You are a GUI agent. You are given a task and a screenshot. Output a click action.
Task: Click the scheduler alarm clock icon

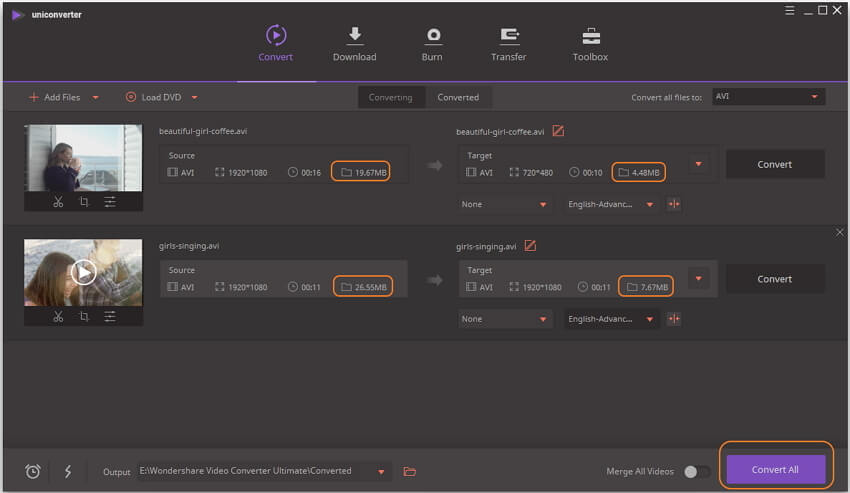pos(32,471)
